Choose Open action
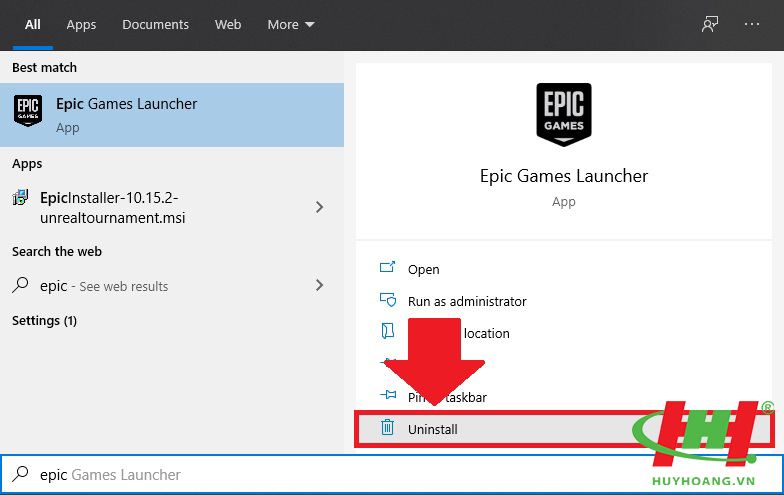Viewport: 784px width, 495px height. point(564,269)
